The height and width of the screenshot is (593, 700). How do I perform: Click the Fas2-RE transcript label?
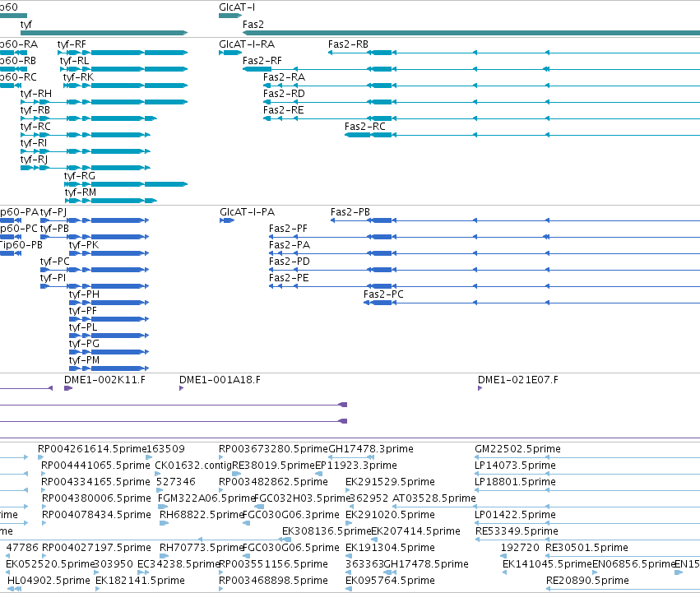click(284, 110)
